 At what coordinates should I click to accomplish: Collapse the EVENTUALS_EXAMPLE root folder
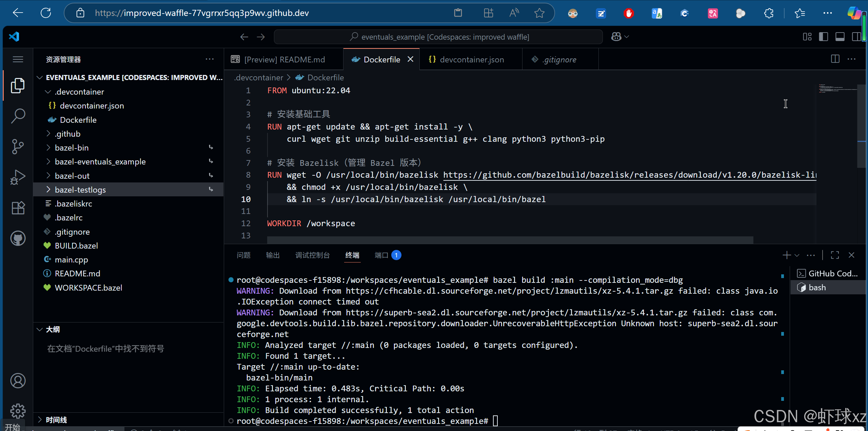pyautogui.click(x=128, y=77)
